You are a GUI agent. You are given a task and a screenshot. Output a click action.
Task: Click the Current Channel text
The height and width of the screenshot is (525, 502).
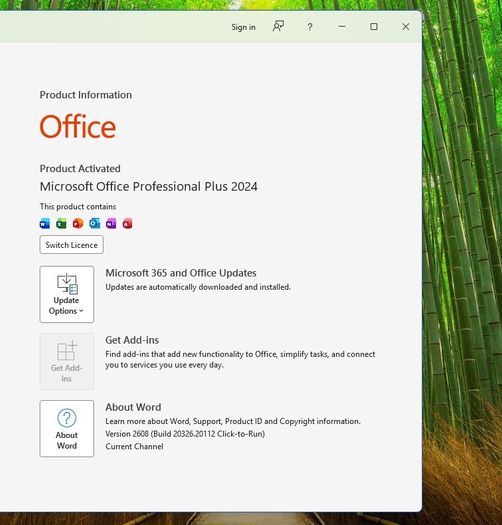(x=134, y=446)
